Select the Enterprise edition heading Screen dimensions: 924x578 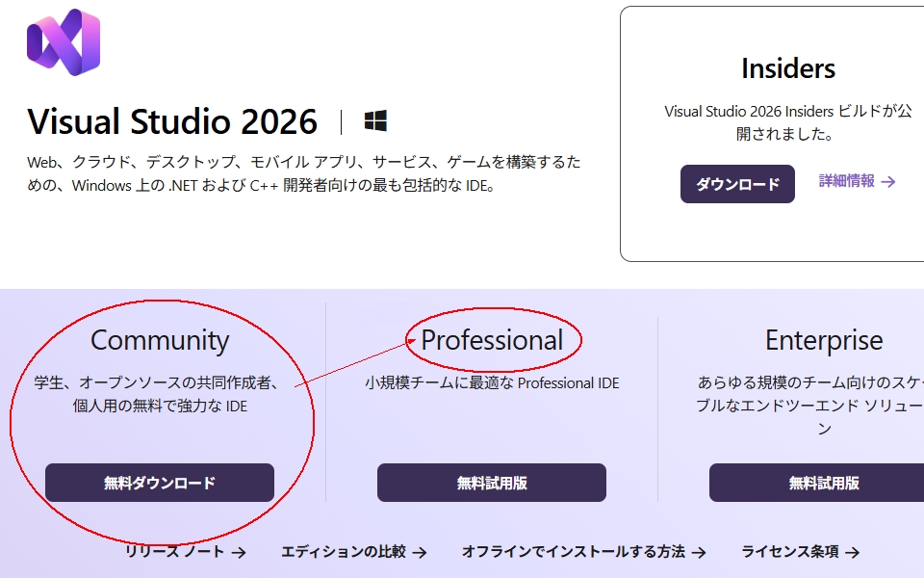823,340
